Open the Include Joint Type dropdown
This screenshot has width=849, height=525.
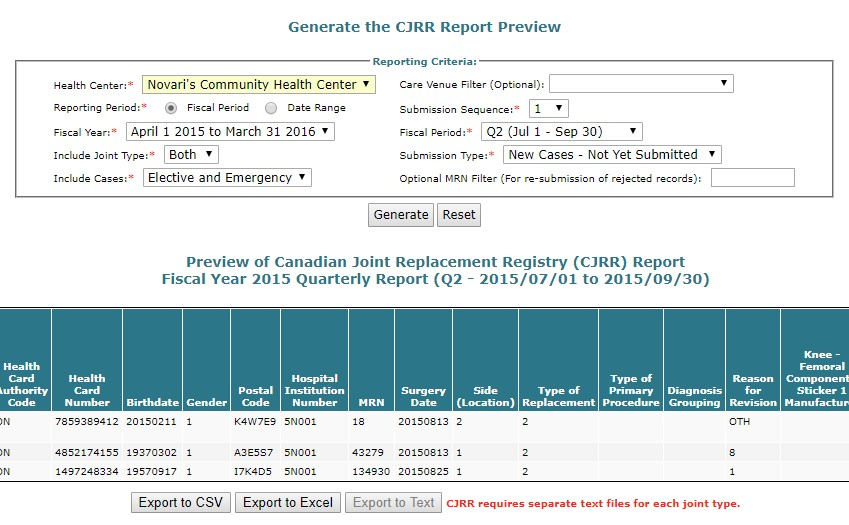[x=191, y=155]
